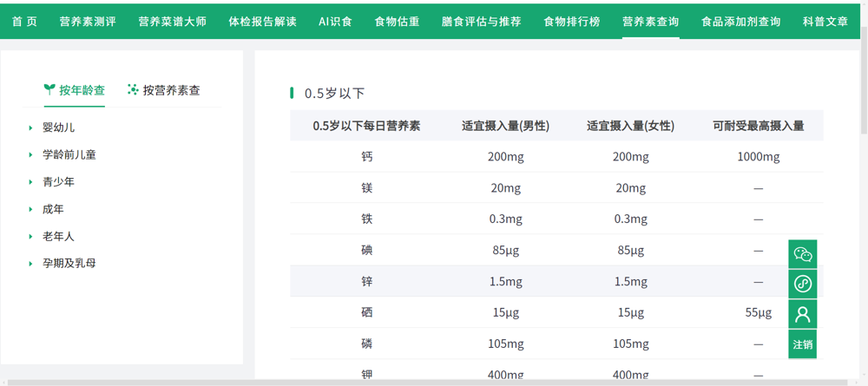Select 老年人 in the age list
868x386 pixels.
[x=58, y=236]
